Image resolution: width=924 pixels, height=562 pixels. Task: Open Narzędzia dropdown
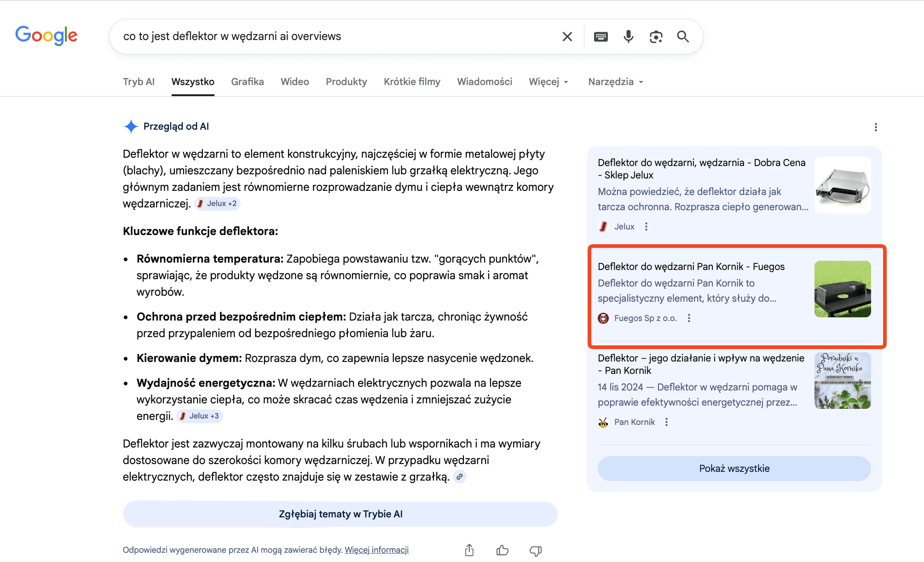click(615, 81)
